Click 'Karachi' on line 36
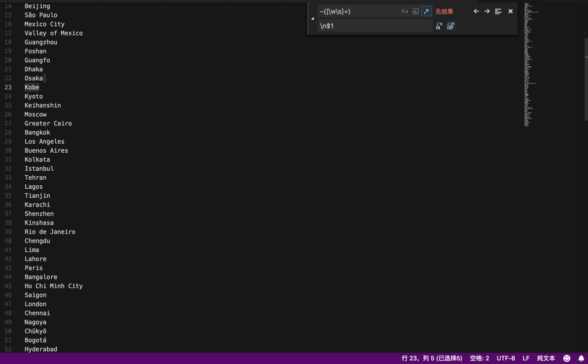588x364 pixels. [x=37, y=205]
